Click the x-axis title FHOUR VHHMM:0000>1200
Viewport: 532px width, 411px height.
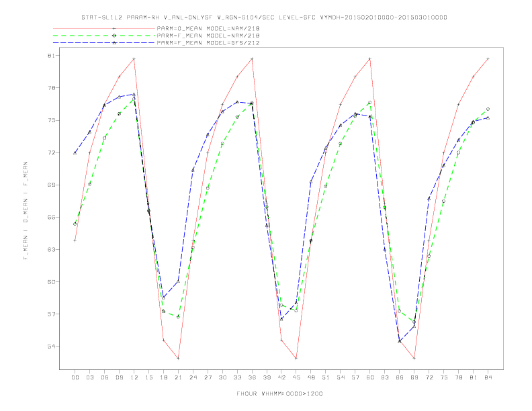click(x=279, y=394)
